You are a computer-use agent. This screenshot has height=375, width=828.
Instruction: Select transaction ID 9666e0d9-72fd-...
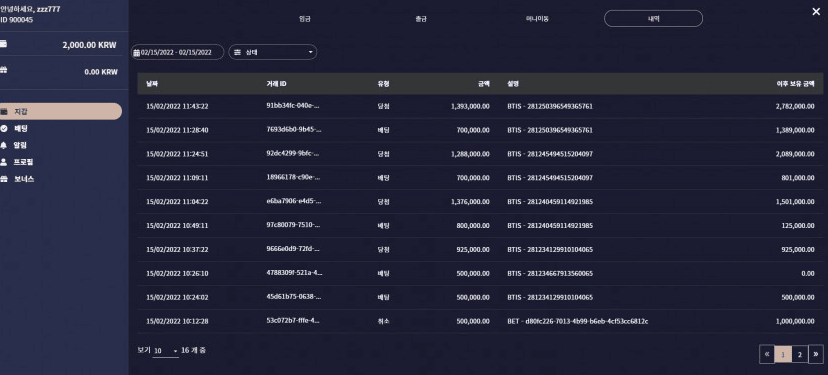click(293, 249)
